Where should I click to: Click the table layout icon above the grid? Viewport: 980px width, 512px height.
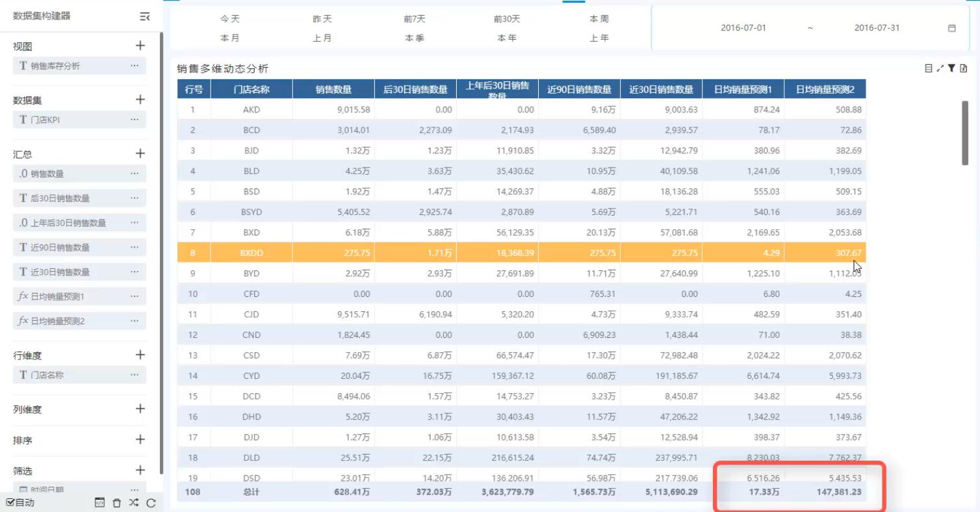pos(929,68)
